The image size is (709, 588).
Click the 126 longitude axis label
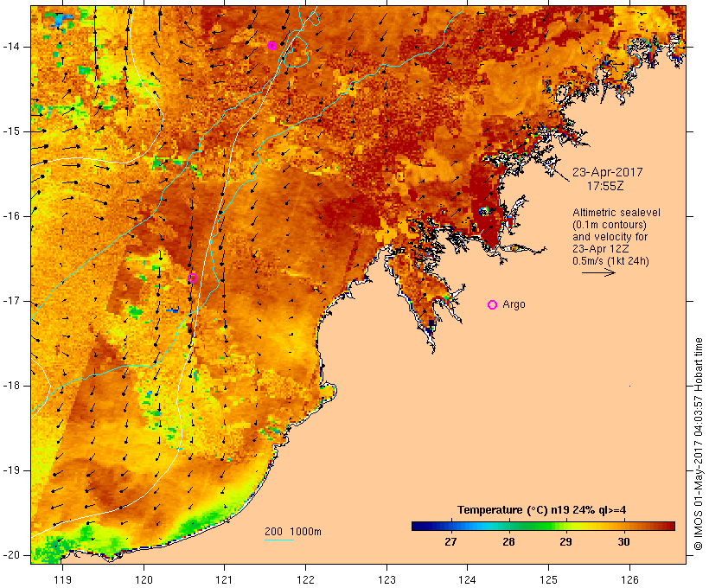click(x=629, y=579)
